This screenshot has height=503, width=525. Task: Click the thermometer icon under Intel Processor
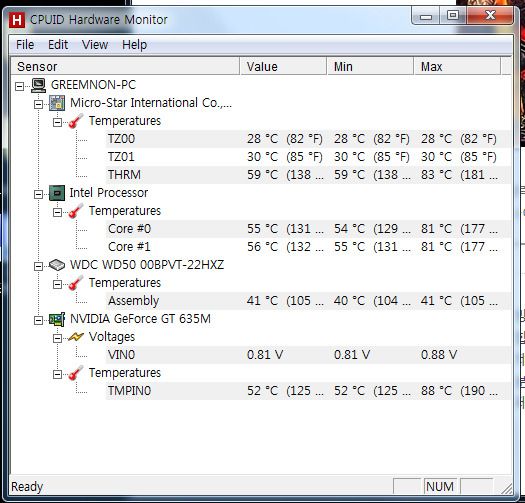click(x=76, y=211)
